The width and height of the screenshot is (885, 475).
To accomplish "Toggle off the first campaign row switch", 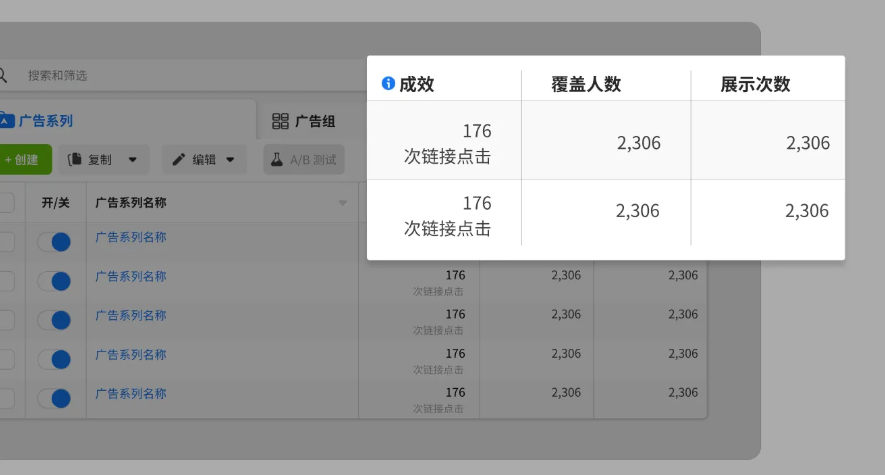I will pyautogui.click(x=54, y=242).
